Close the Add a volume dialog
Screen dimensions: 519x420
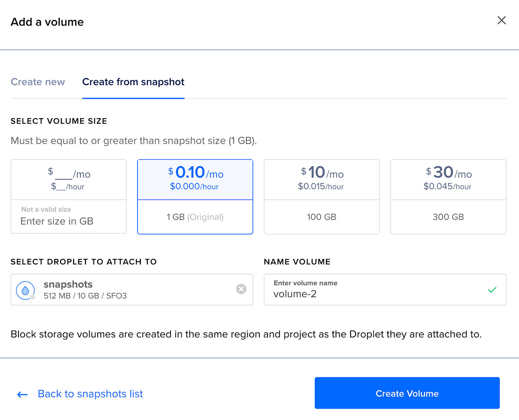(501, 20)
